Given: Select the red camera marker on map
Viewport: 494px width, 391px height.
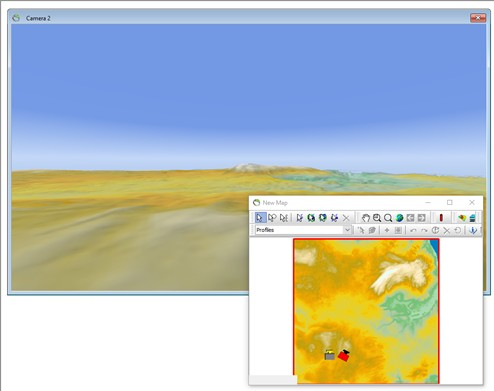Looking at the screenshot, I should (x=344, y=355).
